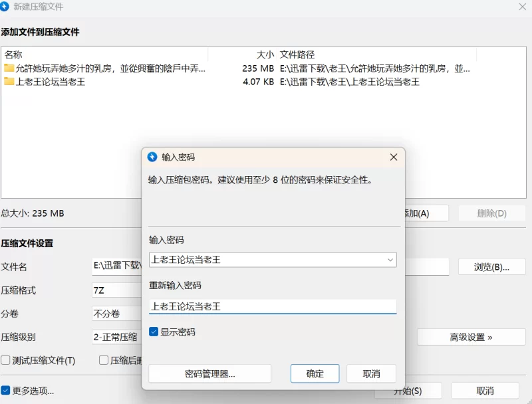Open the 输入密码 dropdown arrow

(x=390, y=260)
